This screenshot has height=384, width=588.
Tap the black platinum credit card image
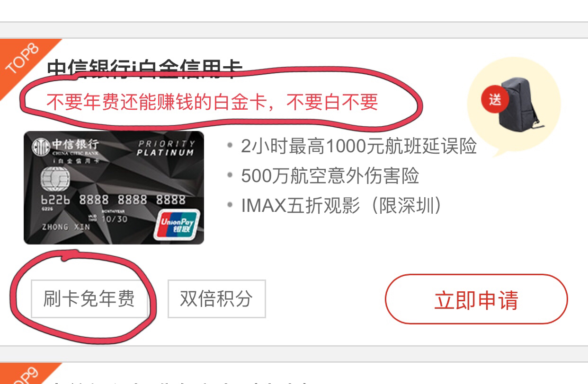[x=114, y=188]
